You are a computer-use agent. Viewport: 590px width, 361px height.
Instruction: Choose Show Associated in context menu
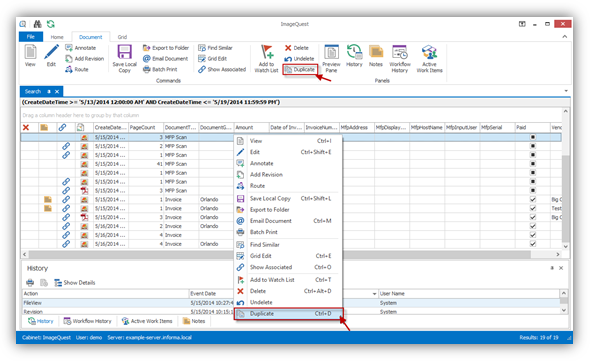pyautogui.click(x=289, y=267)
